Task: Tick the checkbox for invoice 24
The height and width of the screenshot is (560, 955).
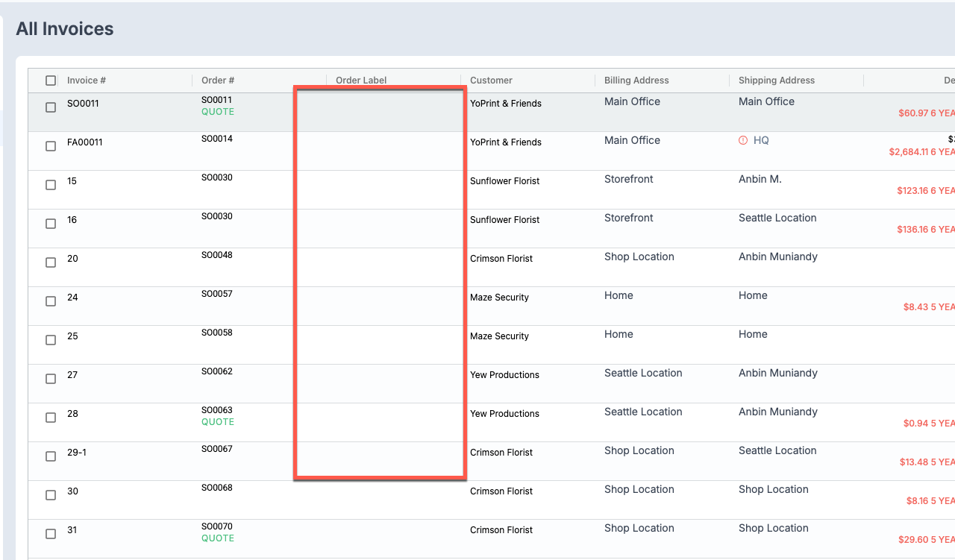Action: [51, 301]
